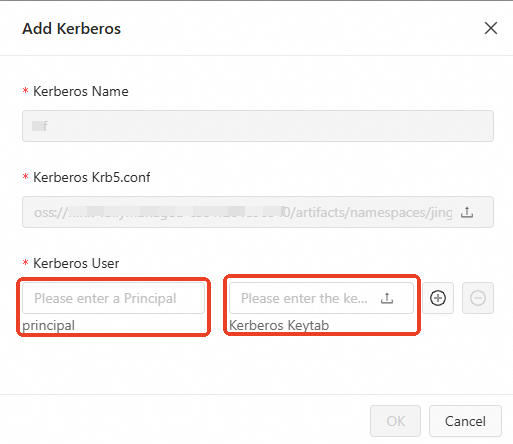Click the Kerberos Krb5.conf path field

pyautogui.click(x=258, y=212)
